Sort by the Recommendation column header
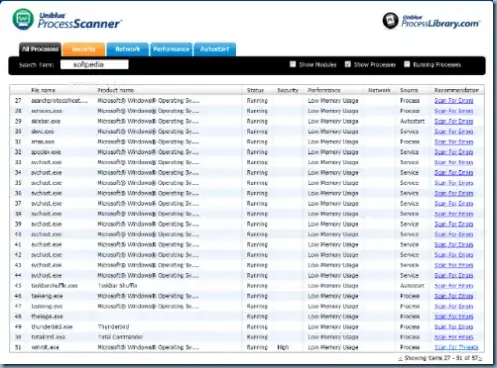This screenshot has height=368, width=497. (456, 90)
